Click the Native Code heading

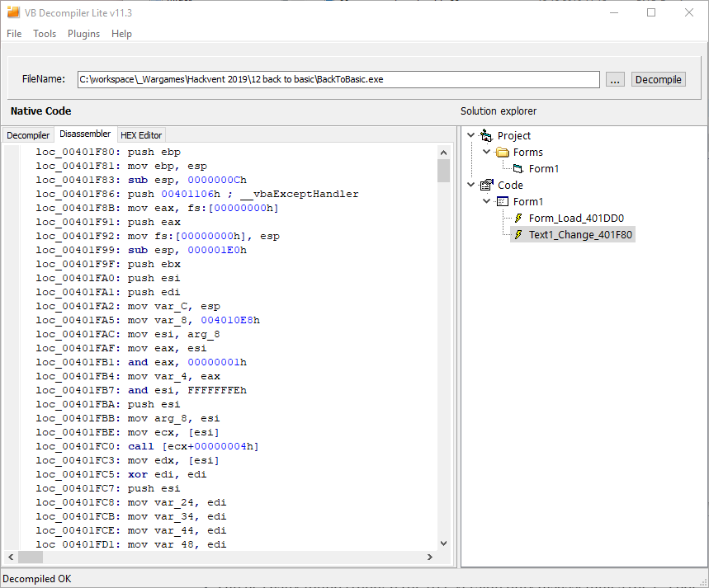tap(40, 111)
